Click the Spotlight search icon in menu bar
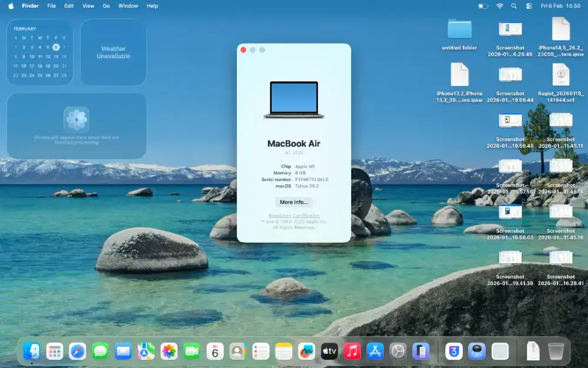The height and width of the screenshot is (368, 588). 513,6
